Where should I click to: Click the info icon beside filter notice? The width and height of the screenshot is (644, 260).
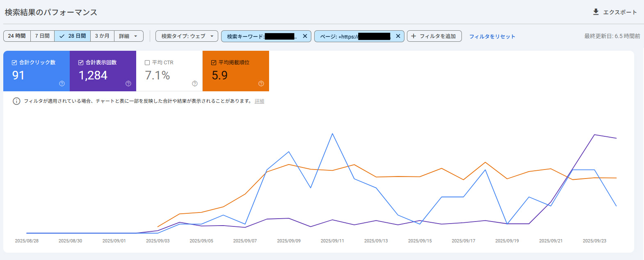tap(16, 101)
